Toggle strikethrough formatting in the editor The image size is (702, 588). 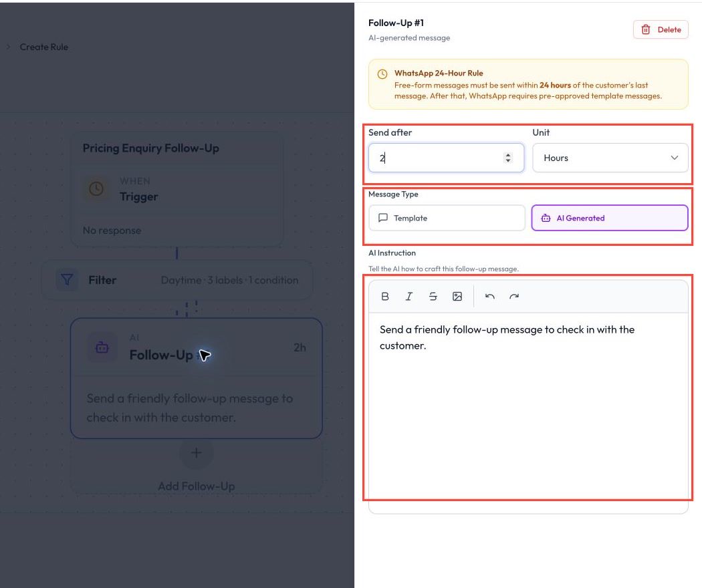coord(433,296)
